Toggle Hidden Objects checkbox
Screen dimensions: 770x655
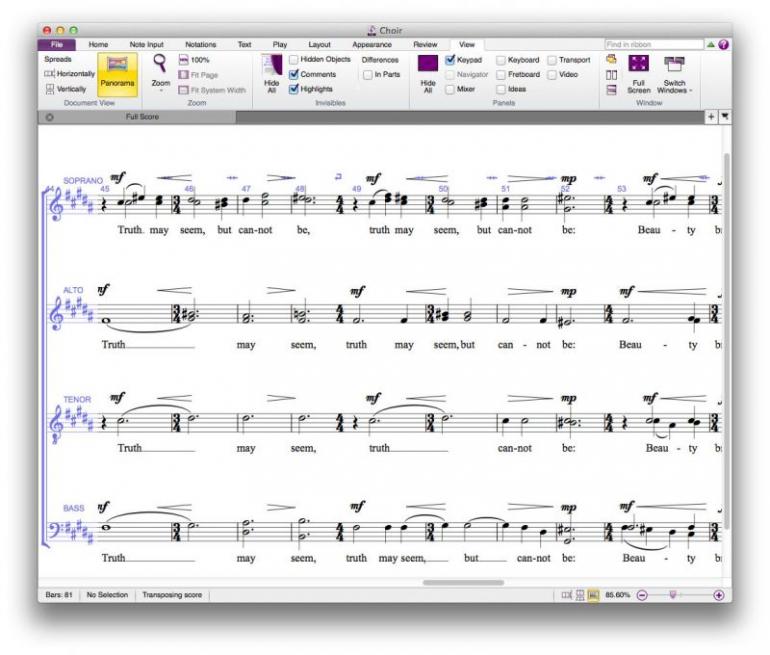(294, 59)
